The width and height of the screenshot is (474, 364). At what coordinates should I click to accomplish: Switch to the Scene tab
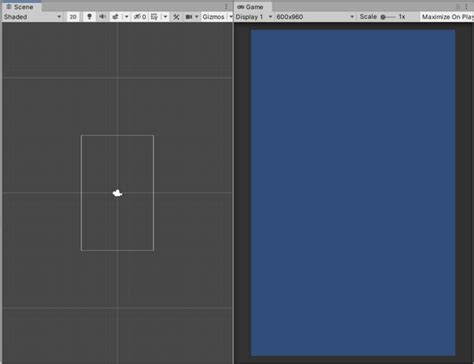21,7
